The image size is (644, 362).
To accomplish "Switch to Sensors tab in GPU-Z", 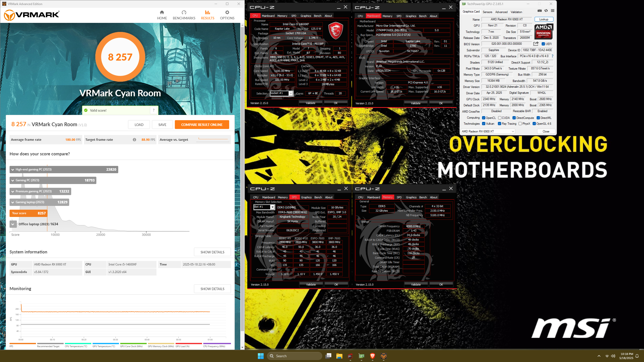I will [x=487, y=12].
